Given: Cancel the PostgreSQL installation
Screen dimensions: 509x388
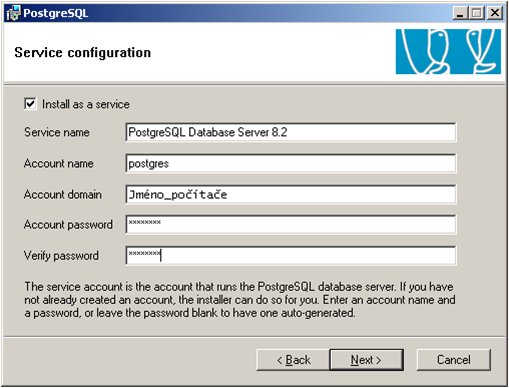Looking at the screenshot, I should tap(454, 360).
